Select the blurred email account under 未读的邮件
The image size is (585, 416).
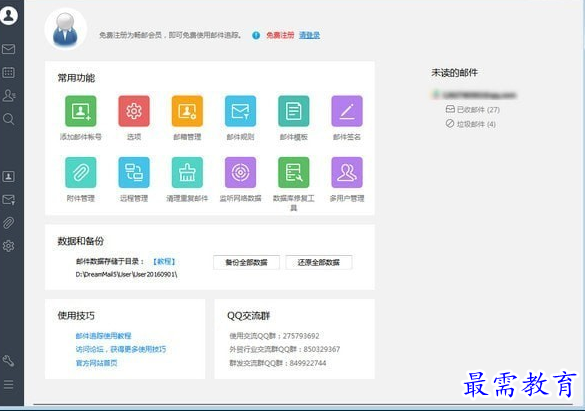coord(475,95)
